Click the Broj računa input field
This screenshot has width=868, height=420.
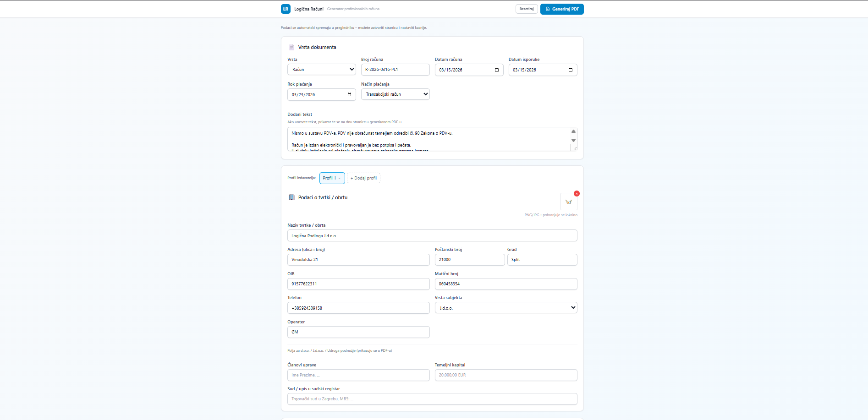395,70
